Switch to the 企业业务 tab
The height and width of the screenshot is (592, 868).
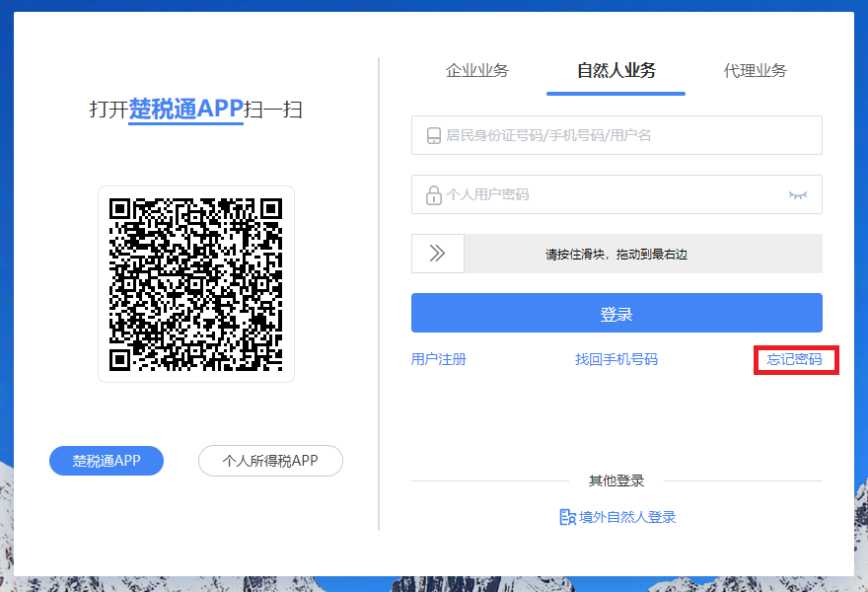tap(476, 71)
